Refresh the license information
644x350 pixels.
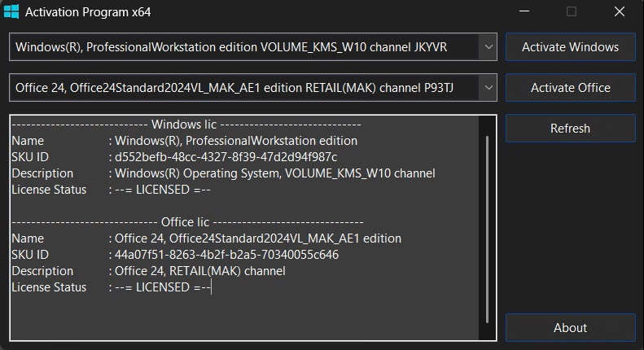[x=570, y=128]
